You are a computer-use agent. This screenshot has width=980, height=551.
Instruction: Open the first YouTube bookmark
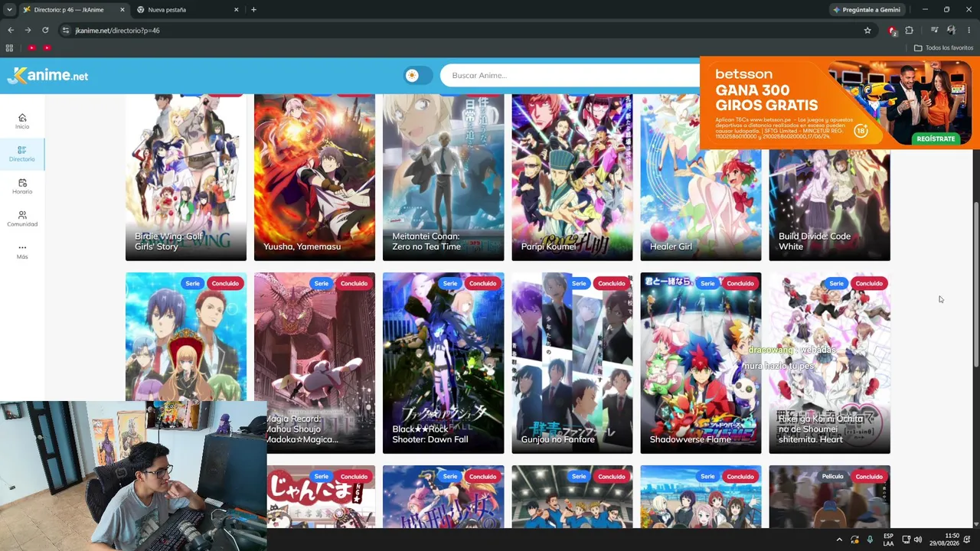coord(31,47)
